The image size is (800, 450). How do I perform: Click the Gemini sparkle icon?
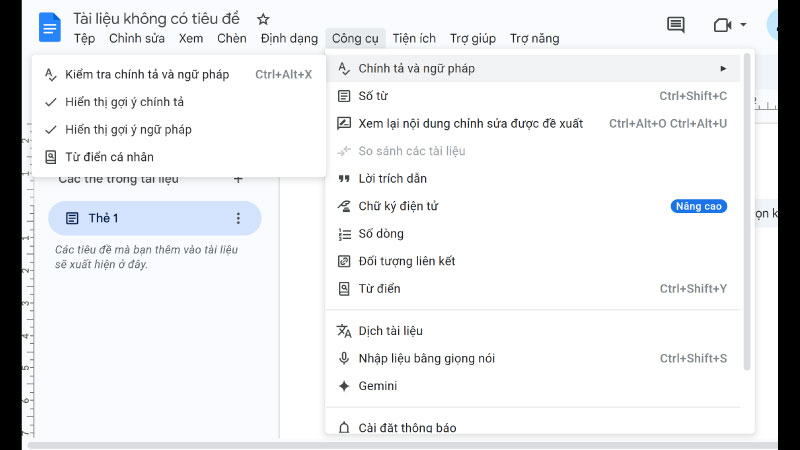(344, 386)
